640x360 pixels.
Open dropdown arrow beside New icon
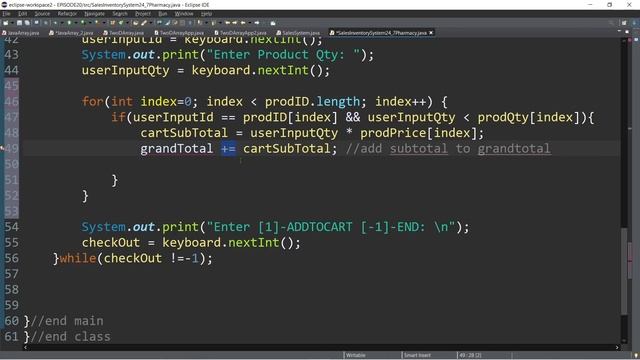(12, 23)
